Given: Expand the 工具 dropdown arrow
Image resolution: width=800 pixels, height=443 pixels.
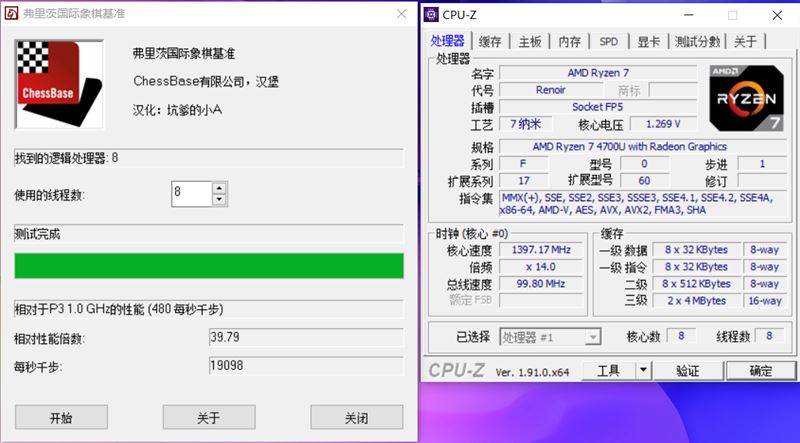Looking at the screenshot, I should pos(643,371).
